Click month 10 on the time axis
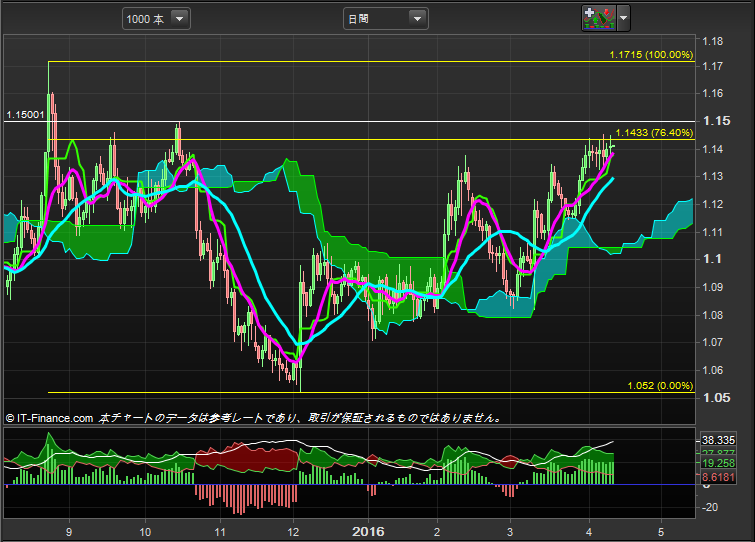The width and height of the screenshot is (755, 542). tap(145, 532)
